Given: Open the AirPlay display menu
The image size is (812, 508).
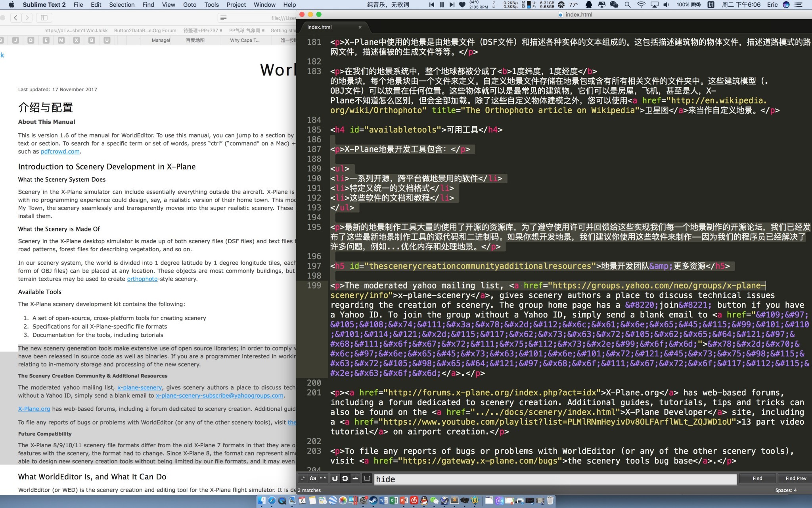Looking at the screenshot, I should (x=655, y=5).
